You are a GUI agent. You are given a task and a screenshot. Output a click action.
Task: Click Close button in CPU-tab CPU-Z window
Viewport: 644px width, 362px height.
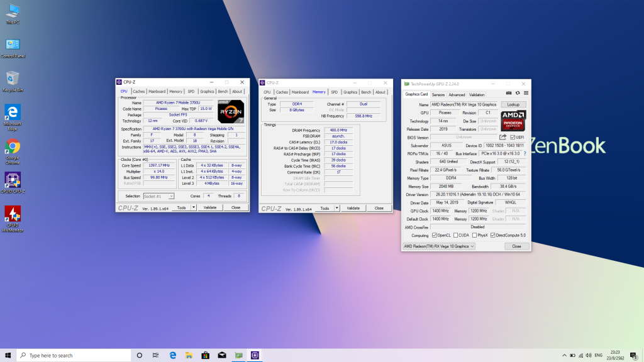coord(236,207)
